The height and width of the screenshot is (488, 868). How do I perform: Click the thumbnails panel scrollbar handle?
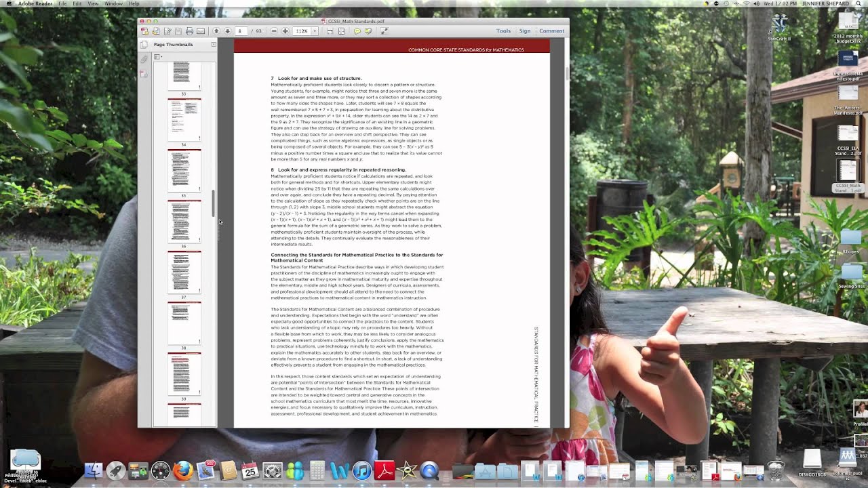pos(214,203)
